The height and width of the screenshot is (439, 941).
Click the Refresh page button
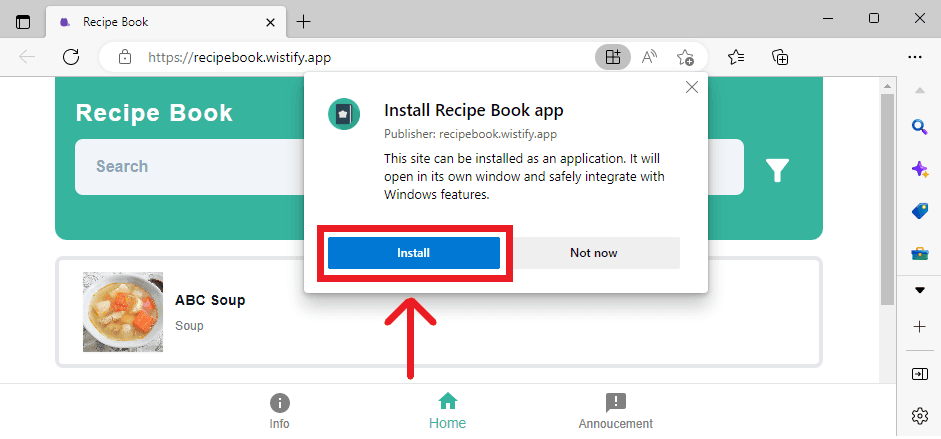(x=71, y=58)
